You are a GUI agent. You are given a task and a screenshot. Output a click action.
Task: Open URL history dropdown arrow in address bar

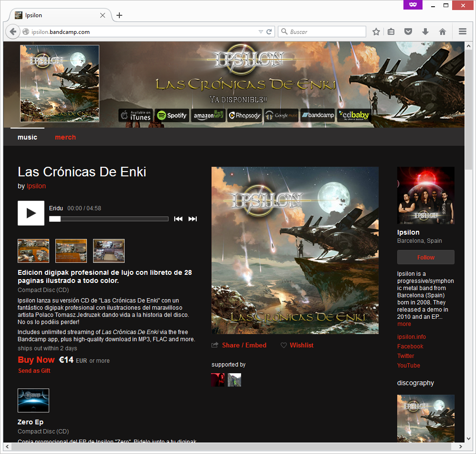pyautogui.click(x=261, y=32)
